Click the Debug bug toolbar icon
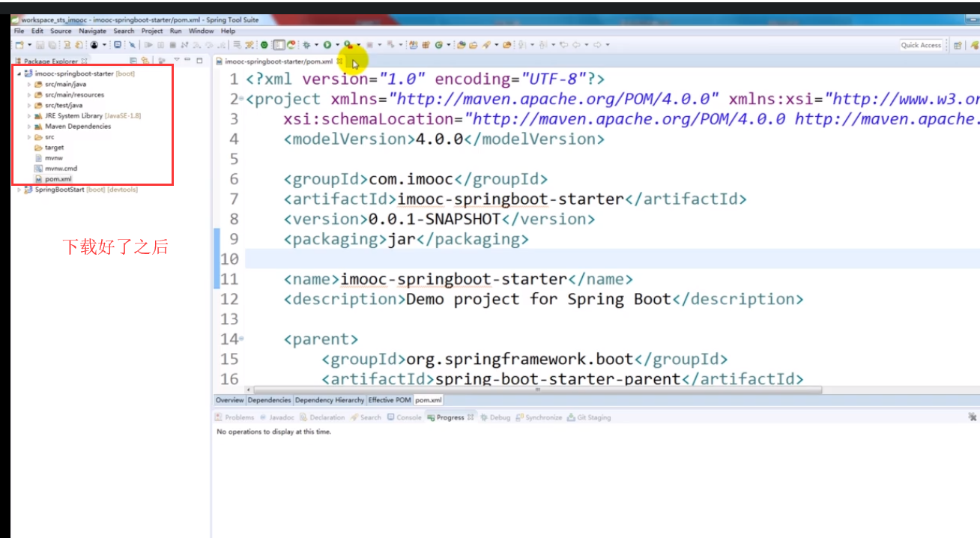The width and height of the screenshot is (980, 538). point(307,45)
